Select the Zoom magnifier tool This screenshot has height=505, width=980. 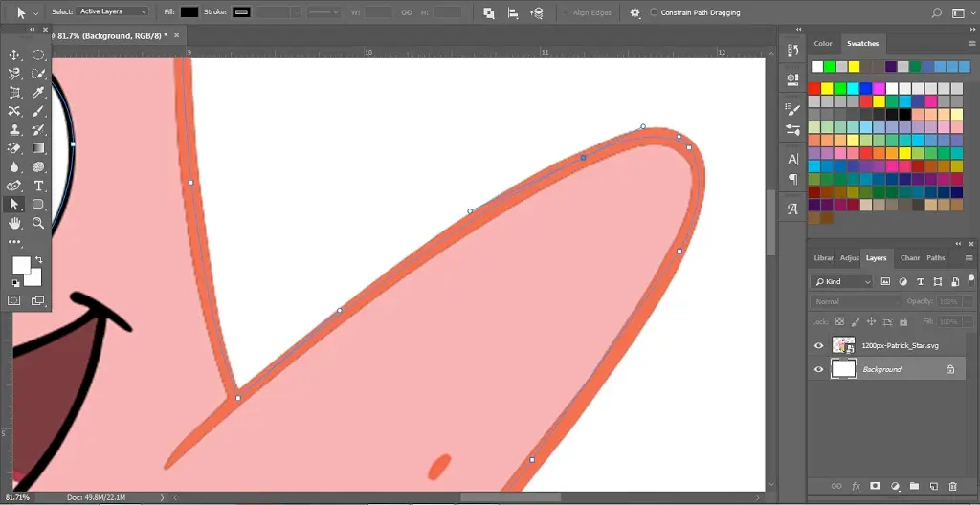pos(38,223)
